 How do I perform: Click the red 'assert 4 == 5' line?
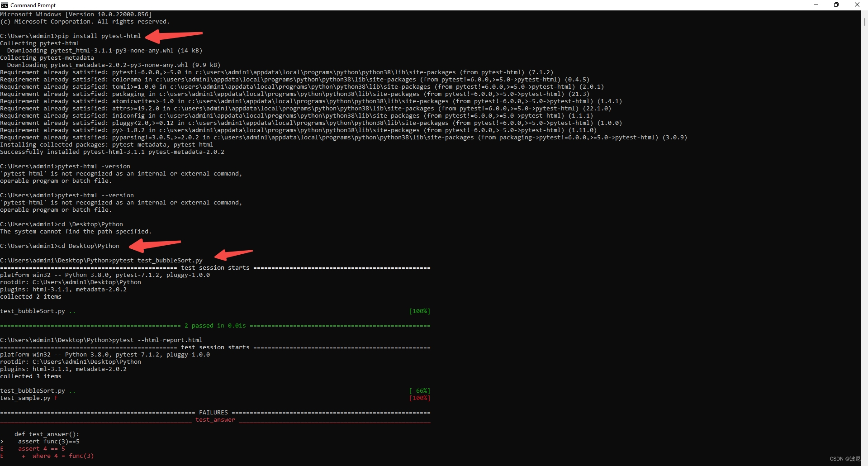tap(42, 449)
